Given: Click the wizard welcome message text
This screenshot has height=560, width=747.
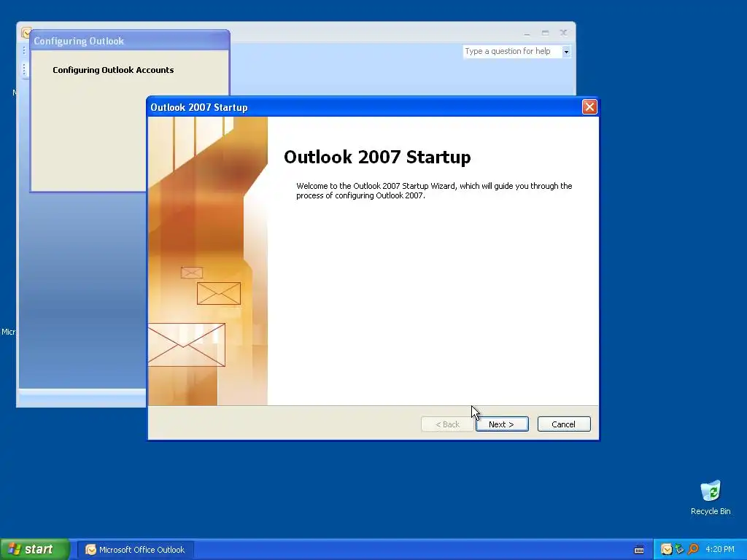Looking at the screenshot, I should pyautogui.click(x=434, y=190).
